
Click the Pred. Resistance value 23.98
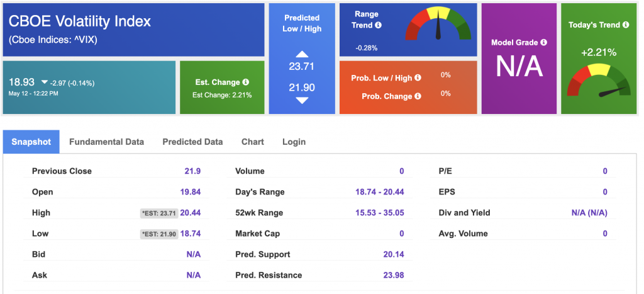click(x=394, y=275)
